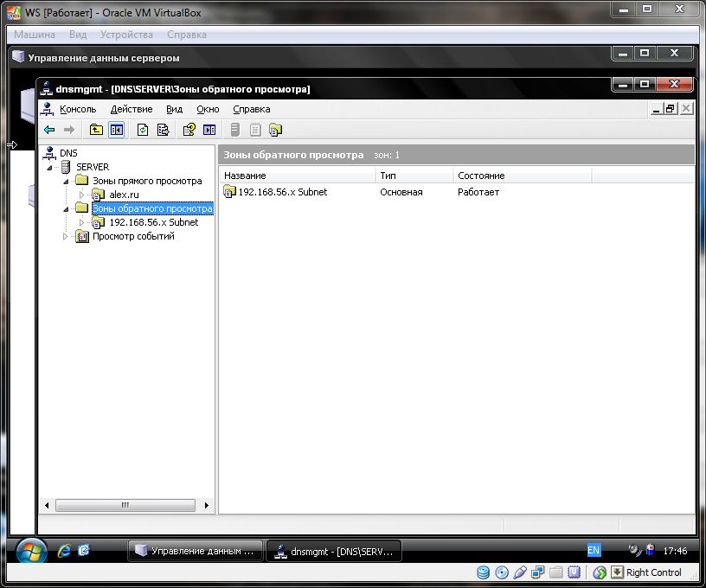Click the gray server toolbar icon
The height and width of the screenshot is (588, 706).
(x=235, y=130)
